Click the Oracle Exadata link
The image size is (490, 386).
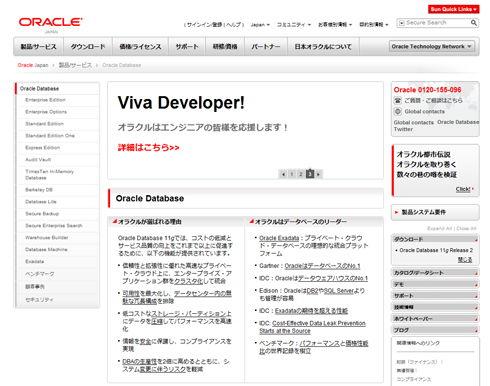[279, 238]
